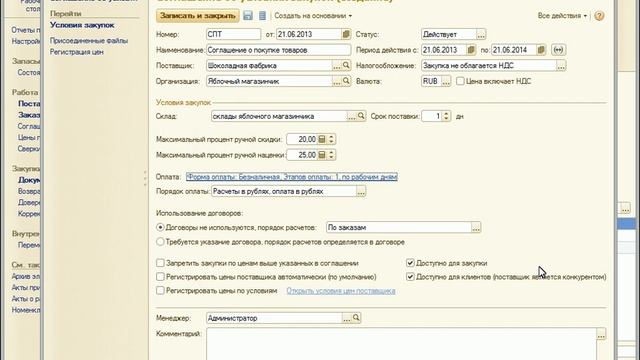Click the Склад field value

[x=279, y=116]
